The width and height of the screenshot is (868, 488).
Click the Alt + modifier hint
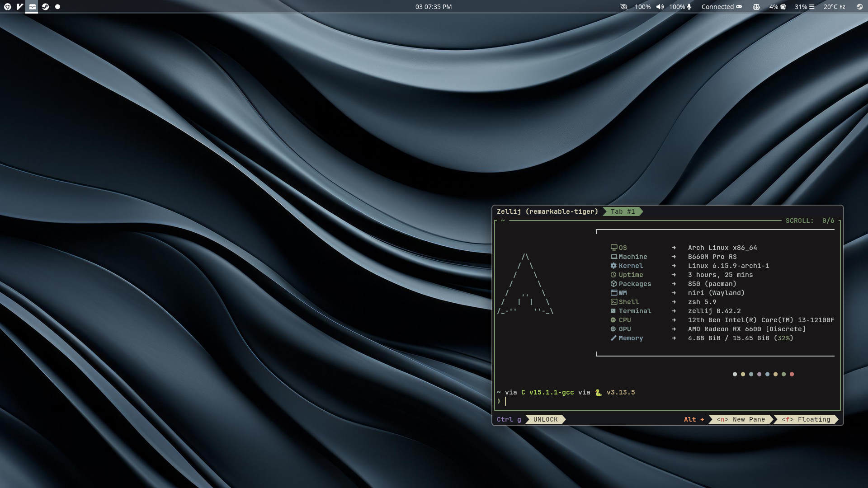click(x=694, y=419)
